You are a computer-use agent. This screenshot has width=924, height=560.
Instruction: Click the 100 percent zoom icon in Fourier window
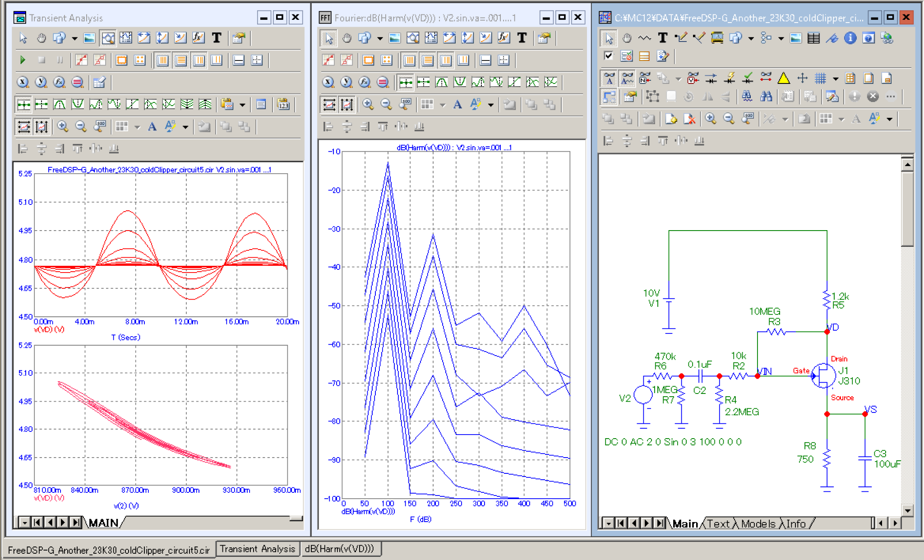pyautogui.click(x=405, y=105)
